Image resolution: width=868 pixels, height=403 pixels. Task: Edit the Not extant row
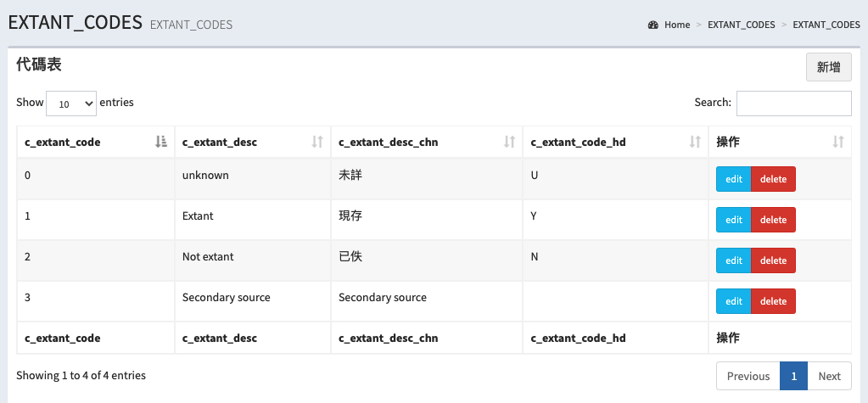point(734,260)
